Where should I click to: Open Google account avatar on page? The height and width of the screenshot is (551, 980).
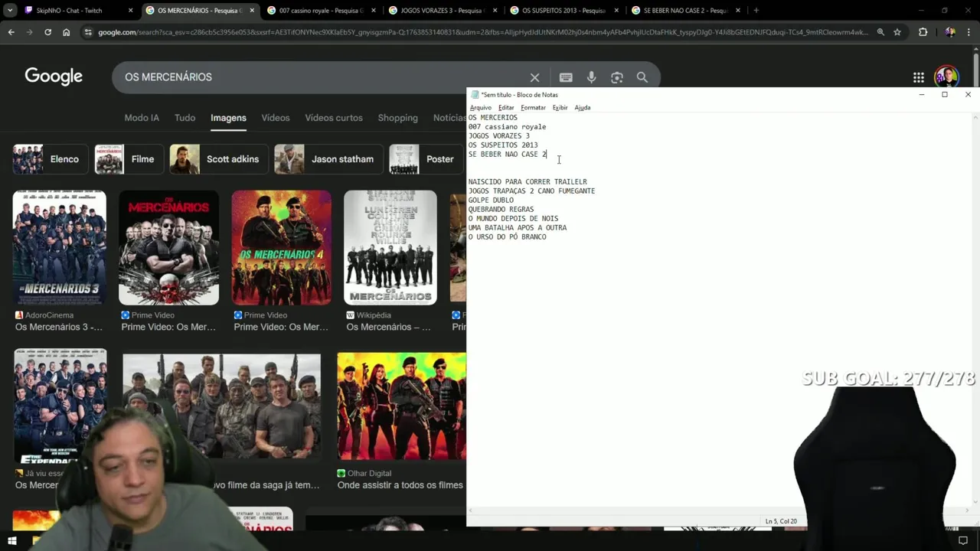tap(946, 77)
